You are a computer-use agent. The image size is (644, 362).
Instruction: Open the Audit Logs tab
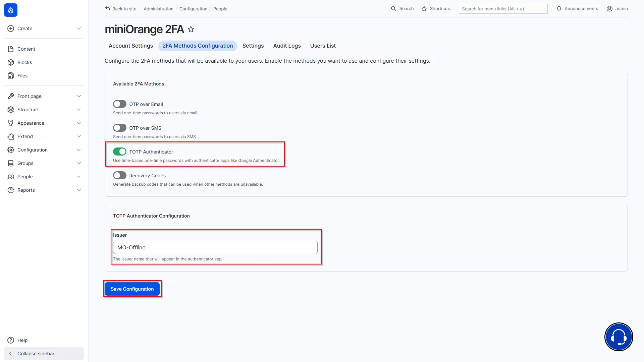(287, 46)
